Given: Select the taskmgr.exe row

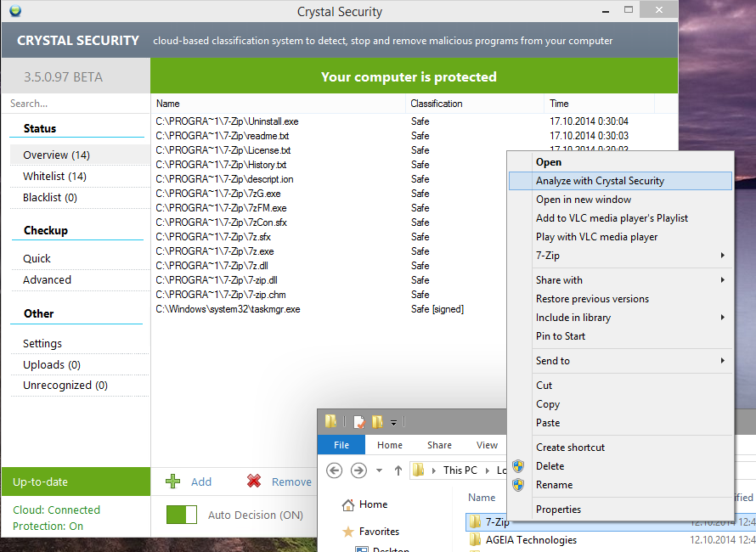Looking at the screenshot, I should coord(328,309).
